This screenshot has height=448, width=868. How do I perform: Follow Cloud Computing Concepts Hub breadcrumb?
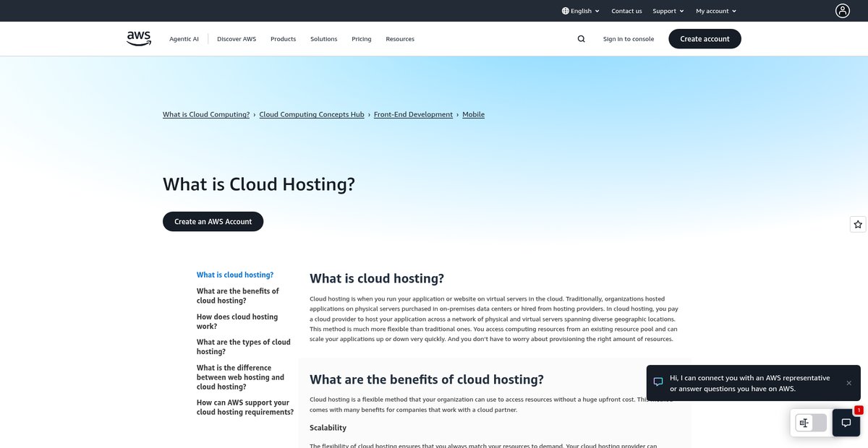click(312, 114)
